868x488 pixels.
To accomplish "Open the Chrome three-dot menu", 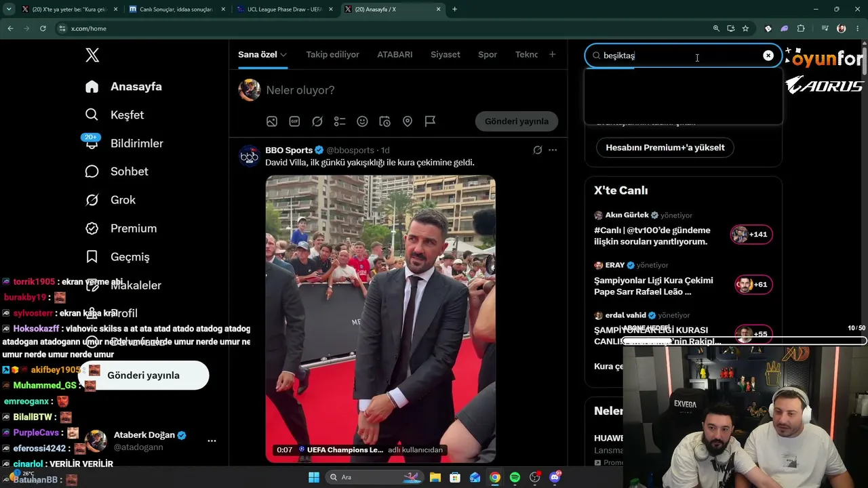I will coord(857,28).
